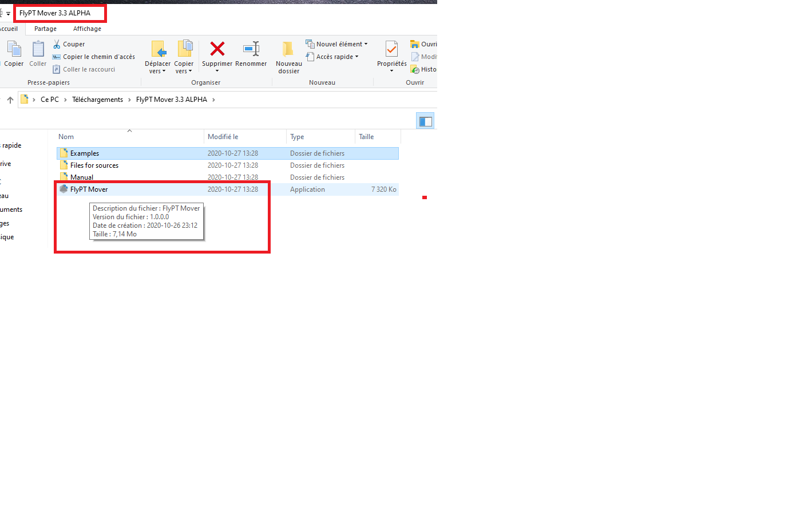Screen dimensions: 812x526
Task: Select the Files for sources folder
Action: pyautogui.click(x=228, y=165)
